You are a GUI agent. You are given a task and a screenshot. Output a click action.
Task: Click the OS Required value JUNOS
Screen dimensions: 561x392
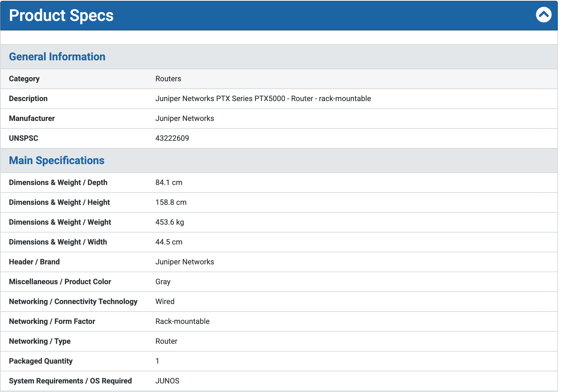click(x=167, y=381)
